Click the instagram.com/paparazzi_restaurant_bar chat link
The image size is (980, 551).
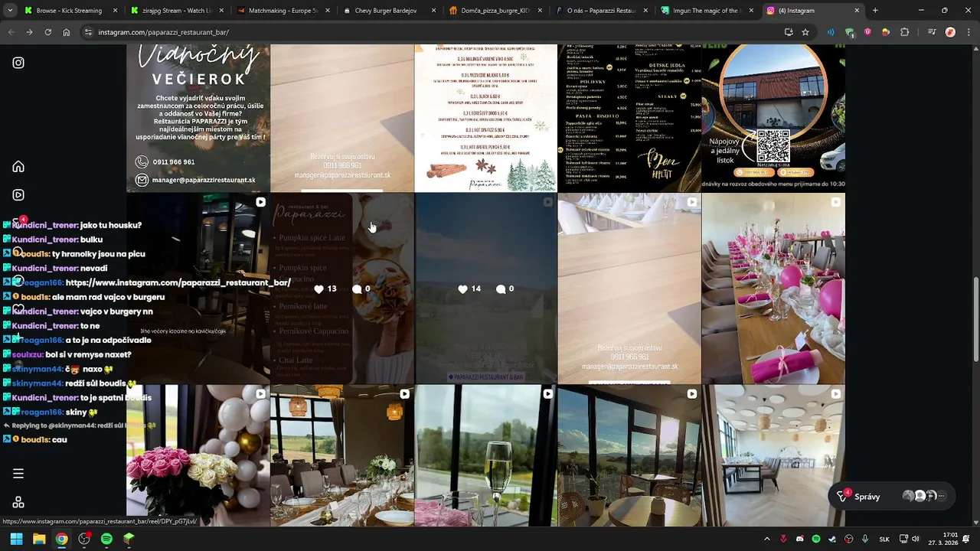[178, 282]
